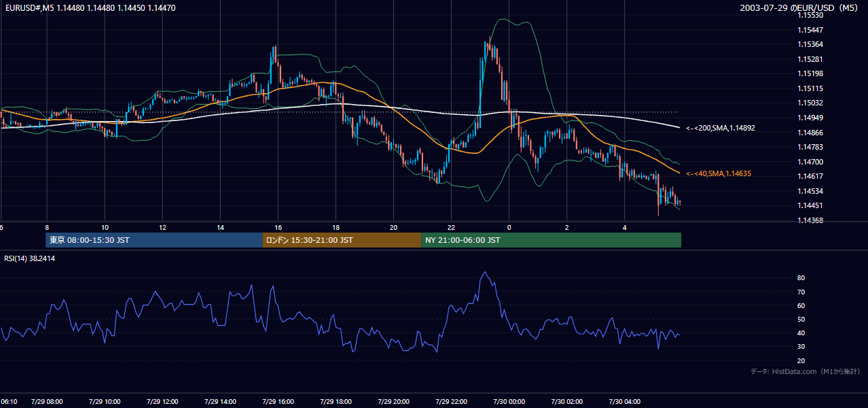Click time label 7/30 02:00
This screenshot has height=408, width=868.
[566, 401]
